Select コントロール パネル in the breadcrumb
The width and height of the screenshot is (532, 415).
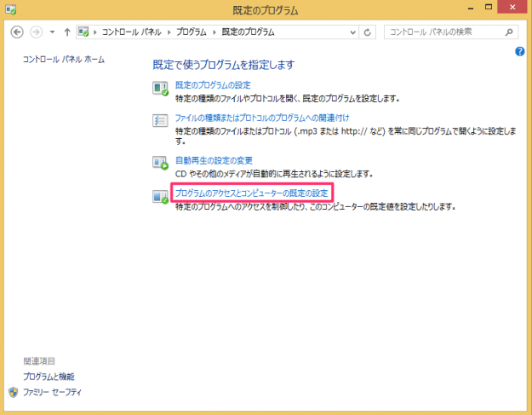click(x=132, y=32)
